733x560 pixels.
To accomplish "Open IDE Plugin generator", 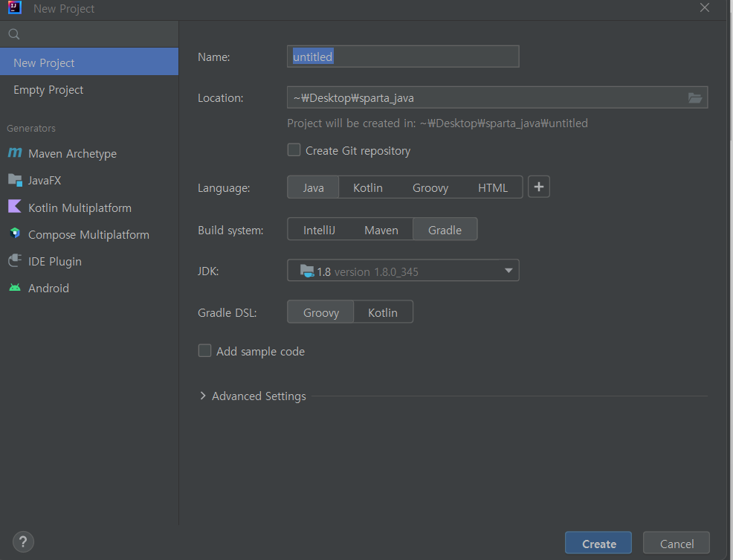I will pyautogui.click(x=88, y=261).
